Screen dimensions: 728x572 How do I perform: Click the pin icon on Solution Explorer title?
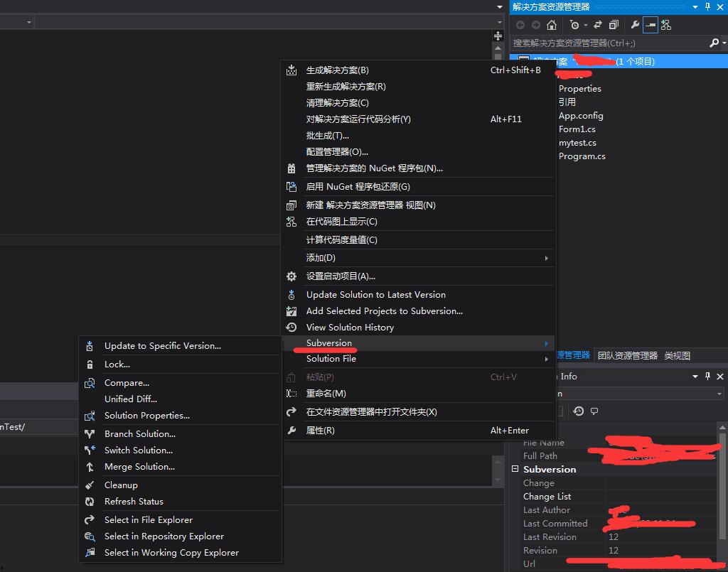[707, 6]
